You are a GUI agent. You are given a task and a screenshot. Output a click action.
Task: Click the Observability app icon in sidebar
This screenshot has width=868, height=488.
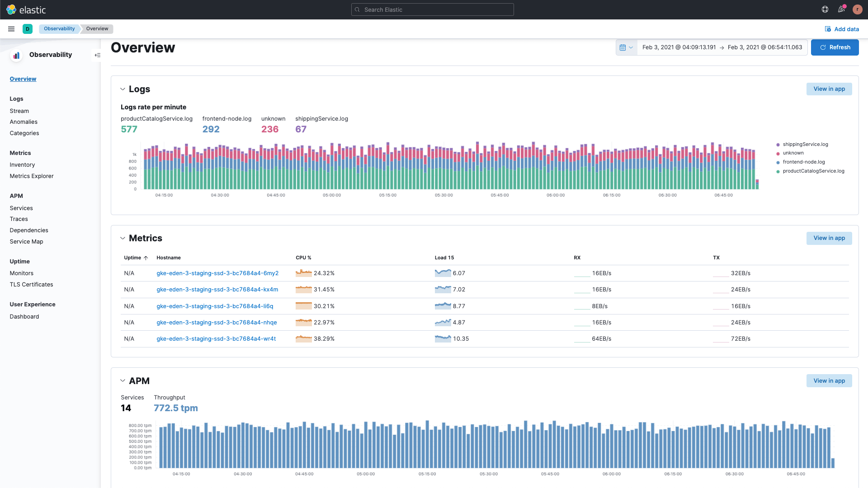pyautogui.click(x=16, y=55)
